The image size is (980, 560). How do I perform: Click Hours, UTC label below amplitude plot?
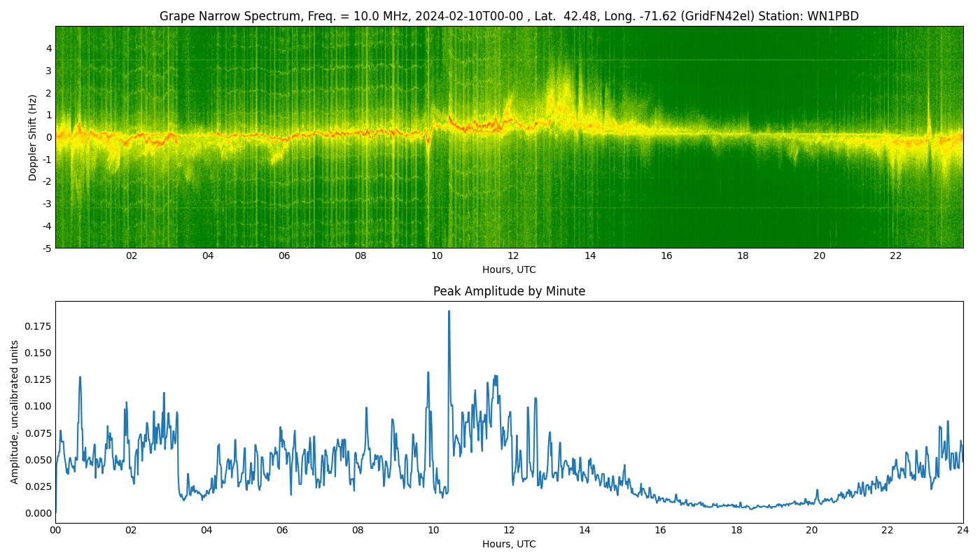pos(509,544)
